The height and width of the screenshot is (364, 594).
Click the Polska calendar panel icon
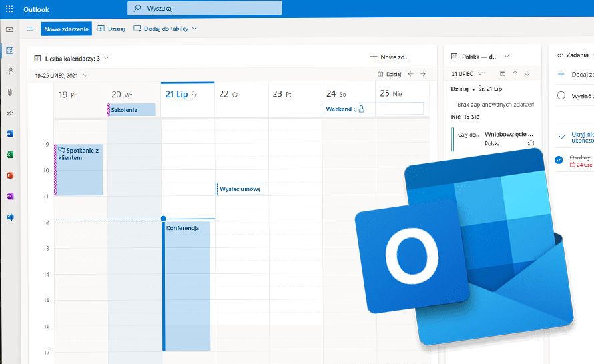[x=454, y=57]
